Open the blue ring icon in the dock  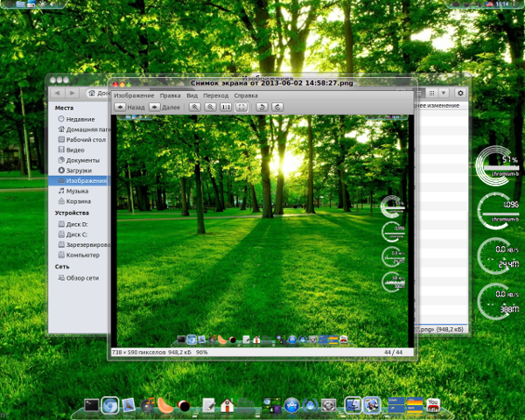point(310,405)
